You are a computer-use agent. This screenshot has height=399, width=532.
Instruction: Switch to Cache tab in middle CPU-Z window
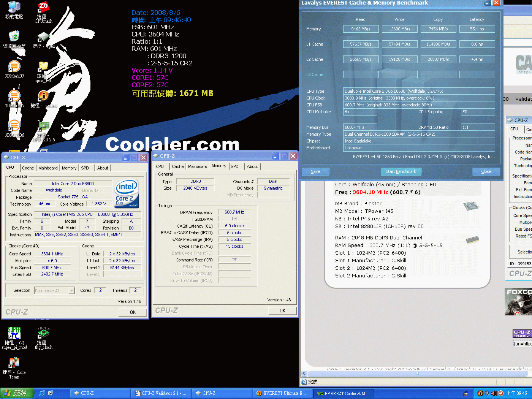point(178,166)
